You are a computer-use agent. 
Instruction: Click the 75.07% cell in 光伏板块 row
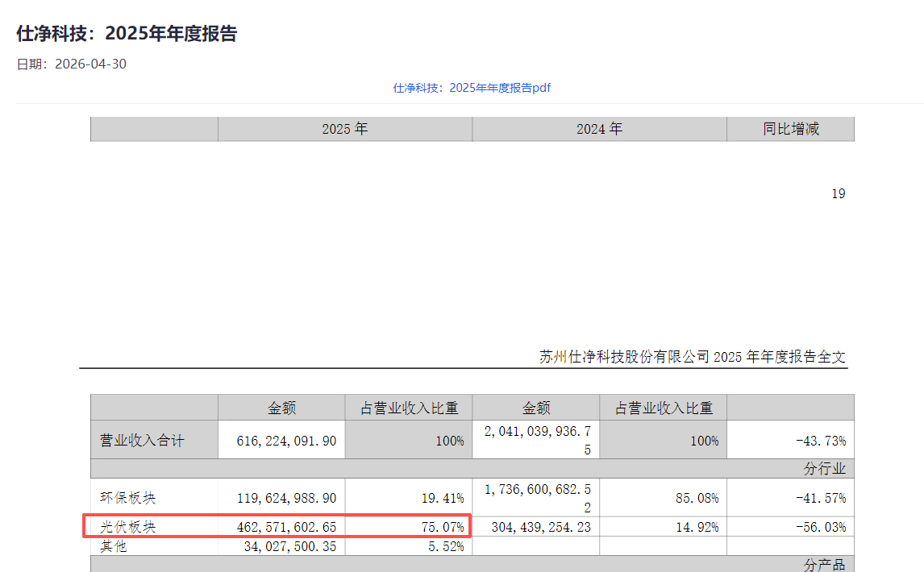[x=443, y=527]
